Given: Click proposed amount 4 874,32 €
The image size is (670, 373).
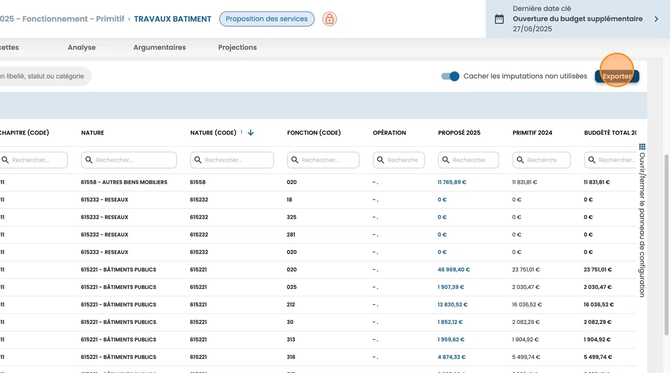Looking at the screenshot, I should [x=451, y=357].
